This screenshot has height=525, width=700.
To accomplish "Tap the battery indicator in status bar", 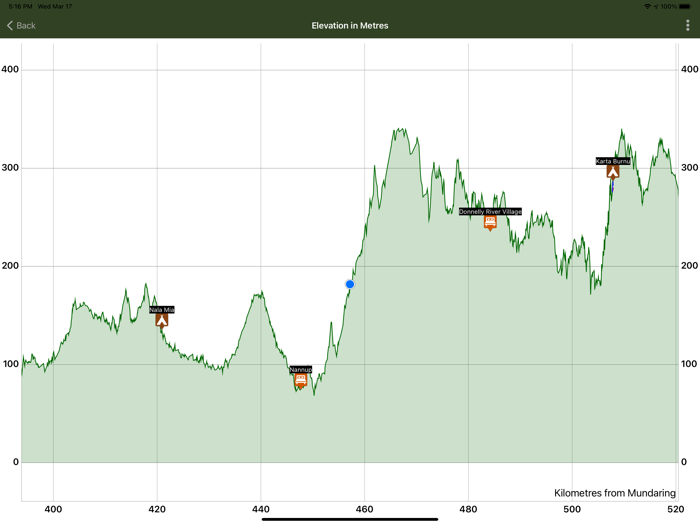I will [684, 6].
